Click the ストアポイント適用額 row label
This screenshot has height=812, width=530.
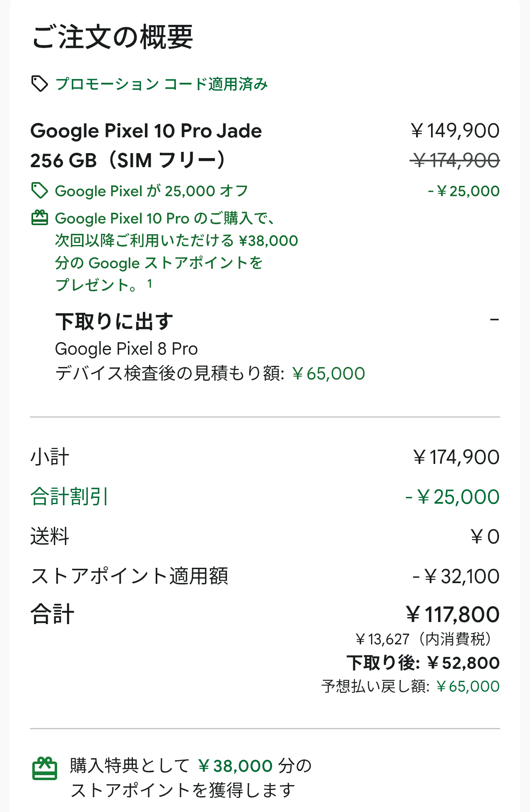[x=129, y=576]
